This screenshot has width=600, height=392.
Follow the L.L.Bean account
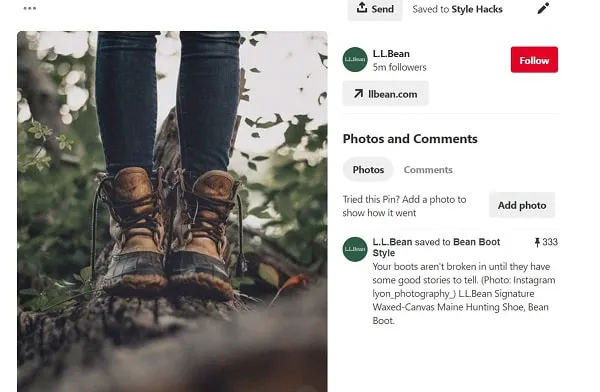tap(534, 60)
